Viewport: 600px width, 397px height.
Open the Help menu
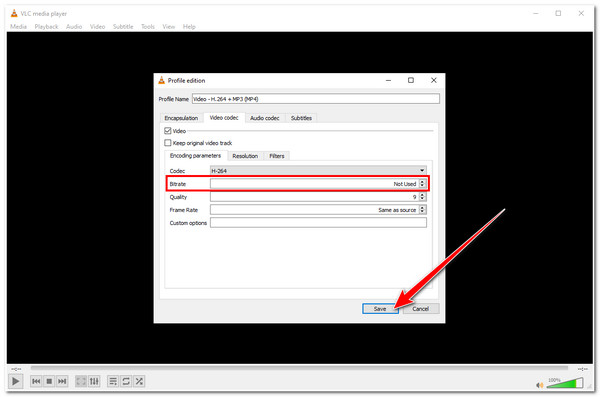click(x=189, y=26)
